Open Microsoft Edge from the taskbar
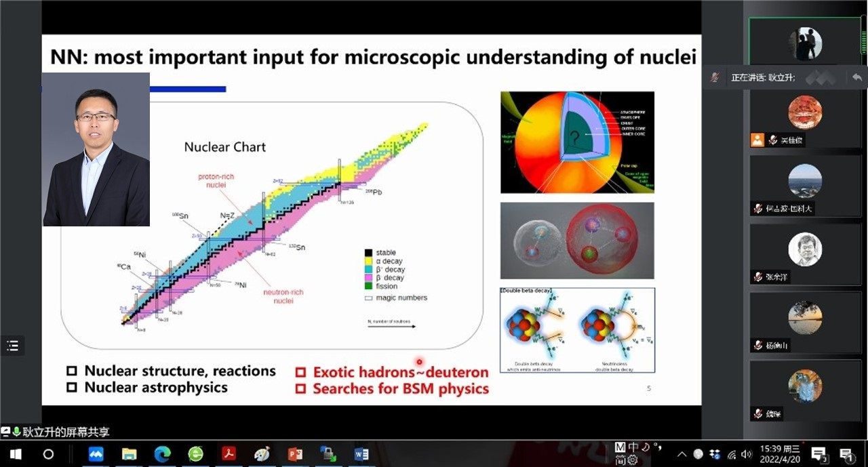This screenshot has width=868, height=467. tap(163, 454)
